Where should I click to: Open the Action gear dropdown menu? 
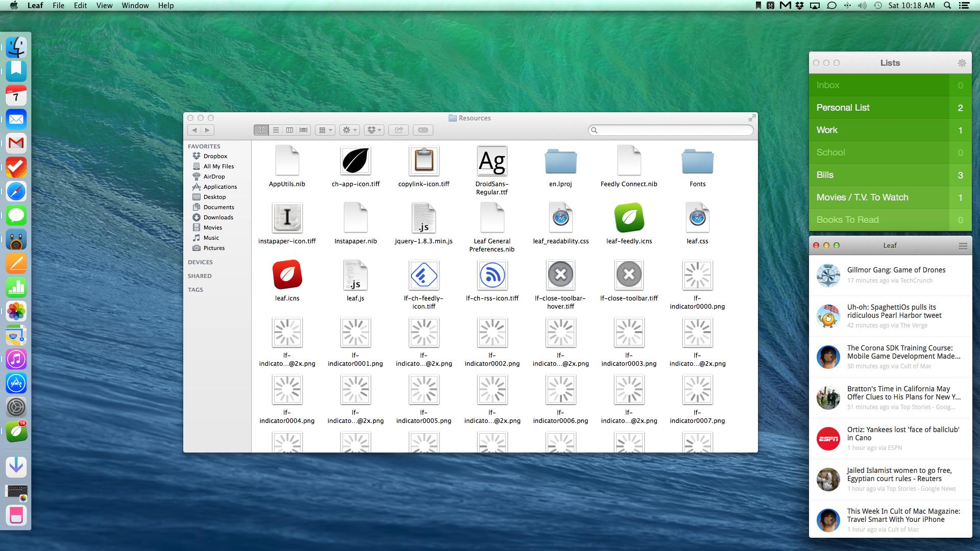350,130
